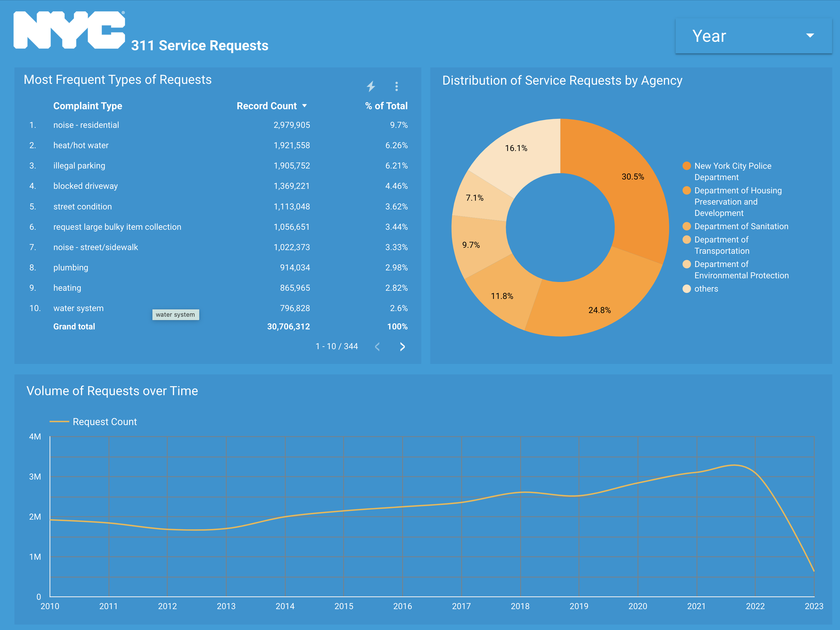
Task: Click the 2010 label on the time axis
Action: pyautogui.click(x=50, y=606)
